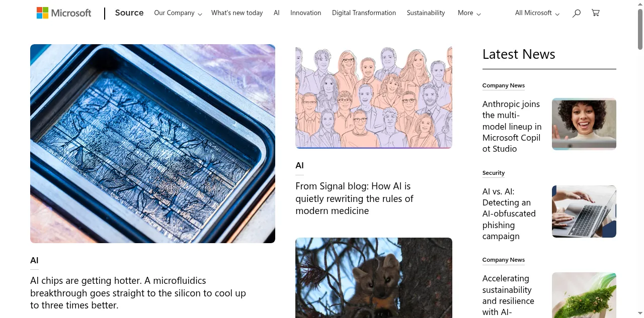This screenshot has height=318, width=644.
Task: Read the AI chips are getting hotter article
Action: click(138, 293)
